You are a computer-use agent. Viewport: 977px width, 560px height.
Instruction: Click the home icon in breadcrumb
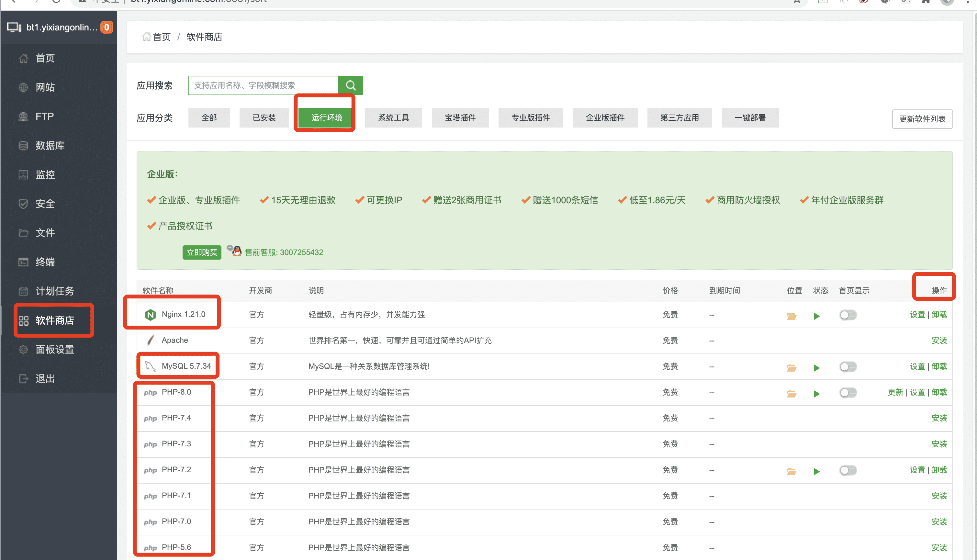click(146, 37)
